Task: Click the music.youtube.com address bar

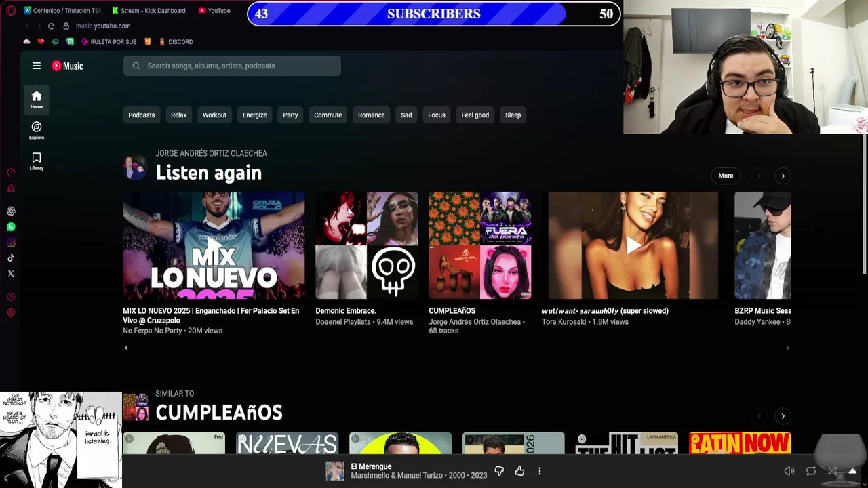Action: 103,26
